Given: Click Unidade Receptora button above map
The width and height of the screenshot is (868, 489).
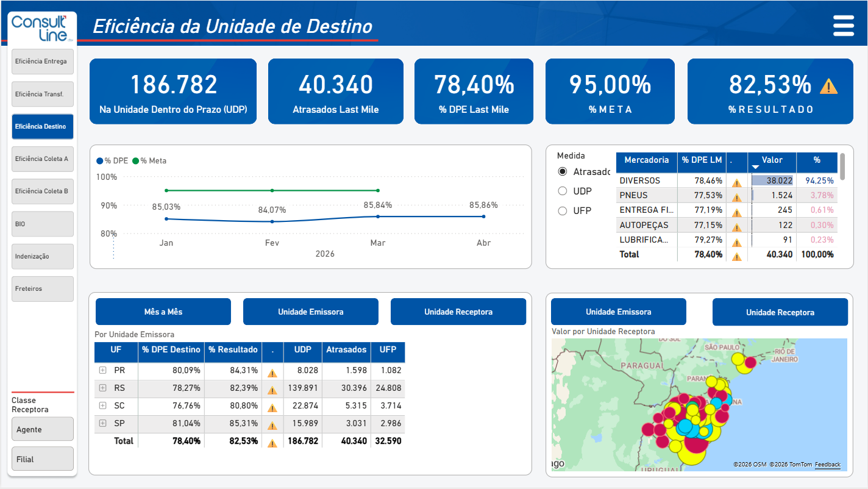Looking at the screenshot, I should pyautogui.click(x=780, y=312).
